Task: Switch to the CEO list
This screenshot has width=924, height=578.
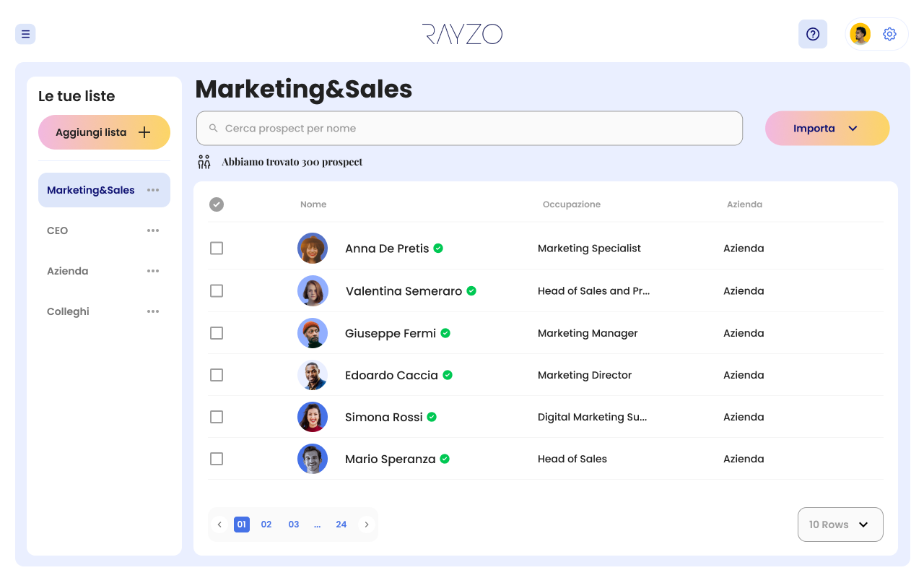Action: pos(56,230)
